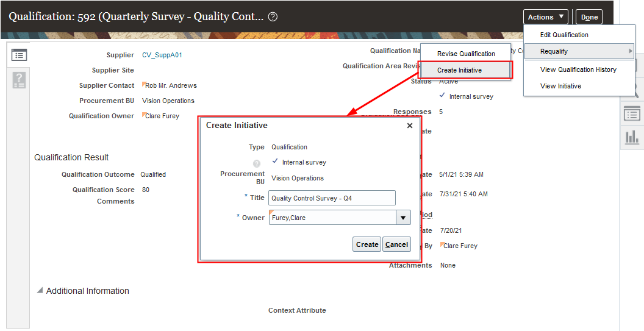This screenshot has width=644, height=331.
Task: Click the Attachments None value
Action: 448,265
